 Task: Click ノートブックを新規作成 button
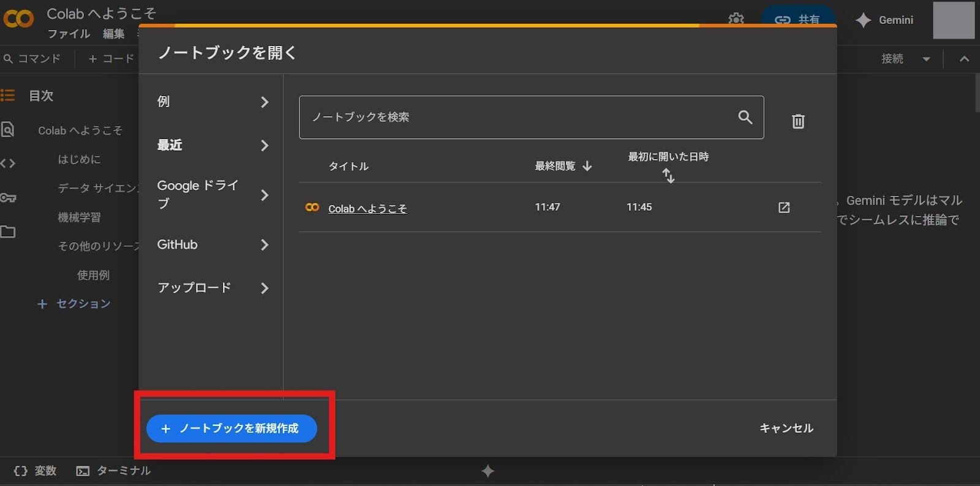coord(232,428)
